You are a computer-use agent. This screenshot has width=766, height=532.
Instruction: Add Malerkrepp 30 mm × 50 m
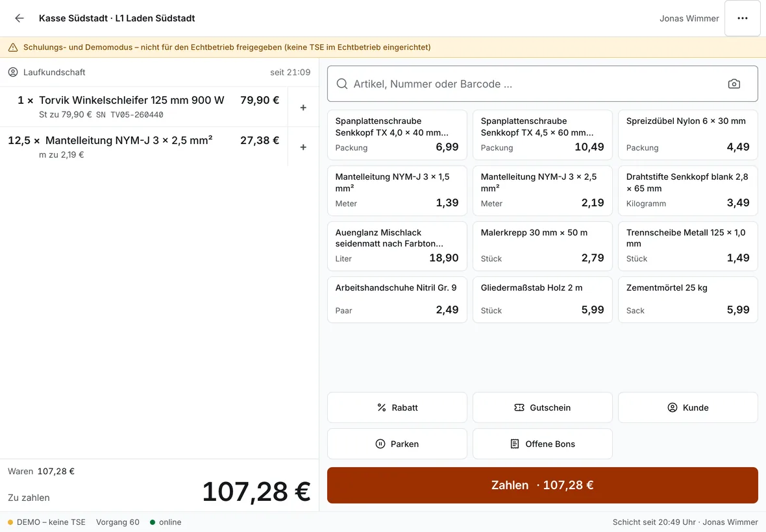[x=542, y=246]
